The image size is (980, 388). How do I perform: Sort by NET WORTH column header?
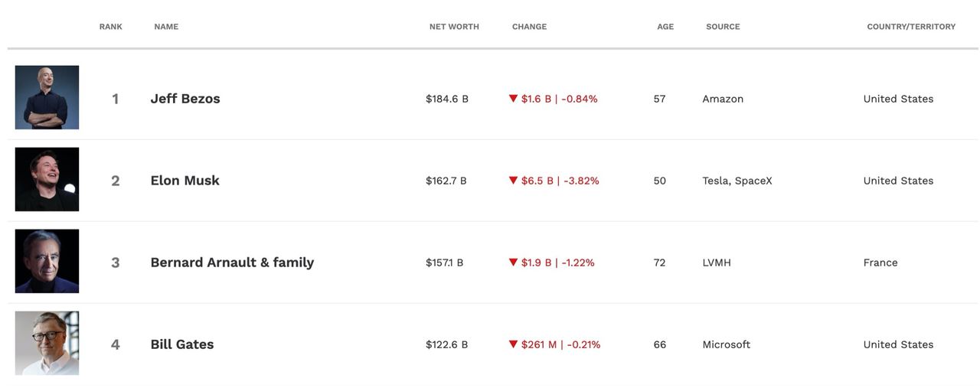pos(454,27)
